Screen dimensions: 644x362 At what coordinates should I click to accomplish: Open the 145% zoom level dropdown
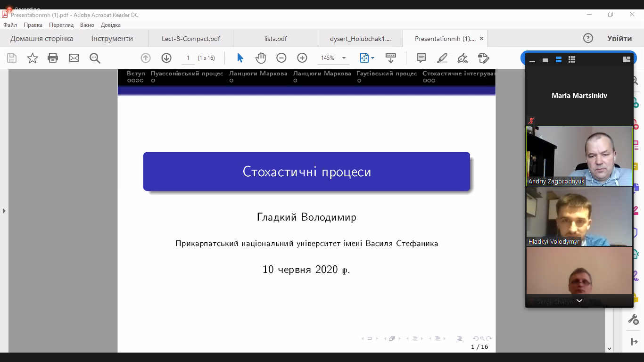(x=344, y=58)
